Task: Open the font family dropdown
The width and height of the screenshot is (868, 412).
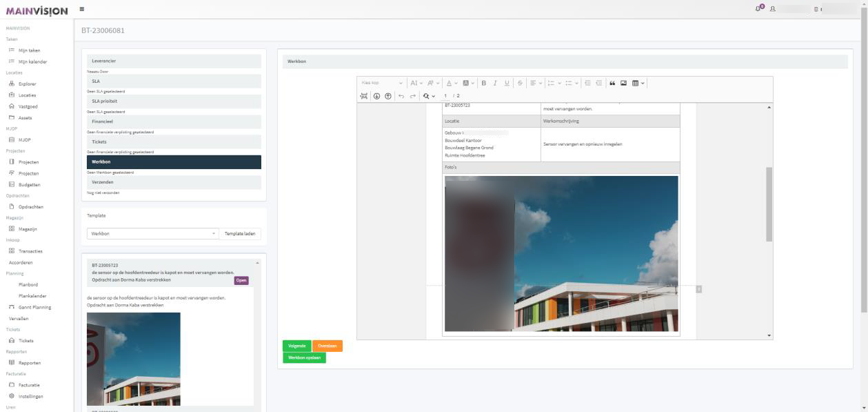Action: [x=433, y=83]
